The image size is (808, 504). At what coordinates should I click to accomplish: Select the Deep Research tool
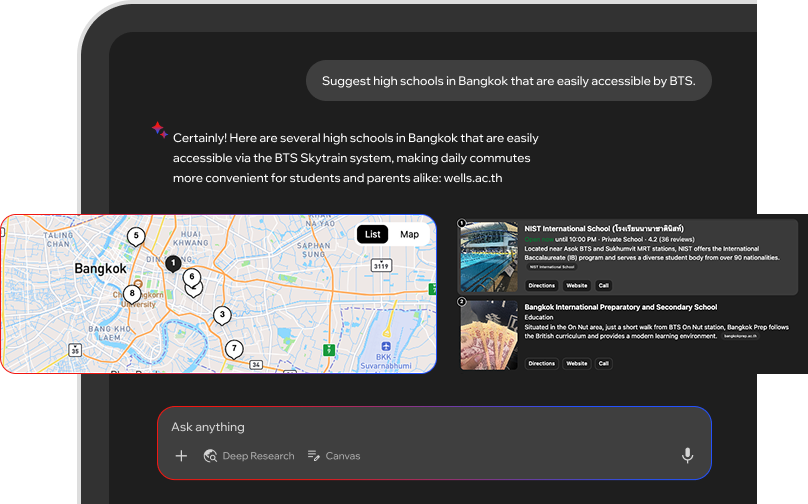249,456
